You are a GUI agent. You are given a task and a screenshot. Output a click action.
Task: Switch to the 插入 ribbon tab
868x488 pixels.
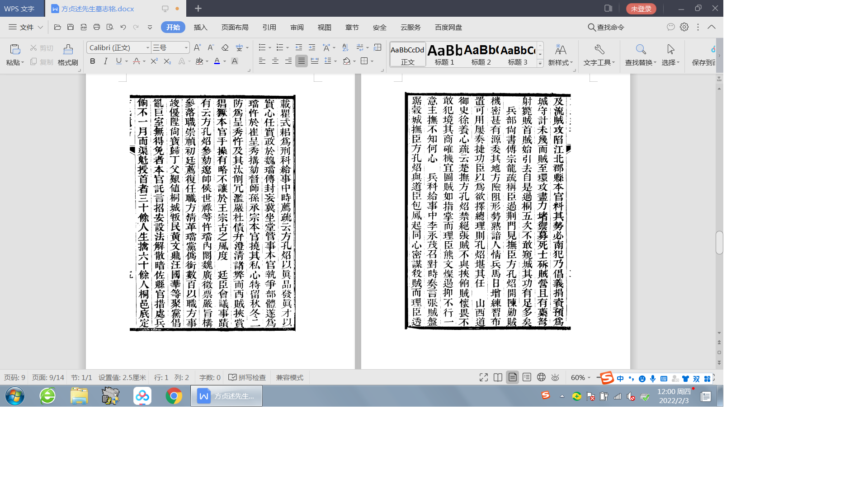[x=200, y=27]
